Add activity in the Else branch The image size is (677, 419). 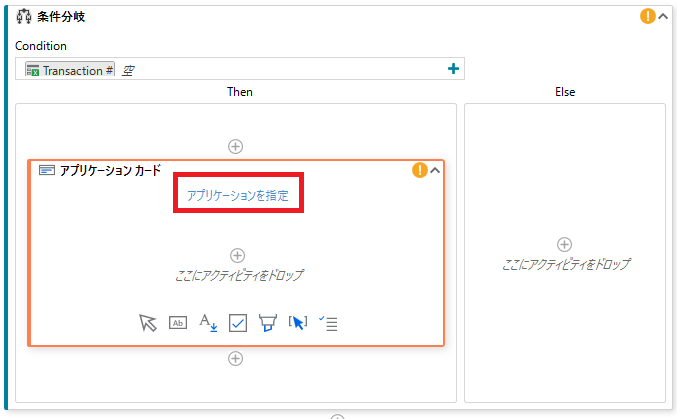point(564,244)
